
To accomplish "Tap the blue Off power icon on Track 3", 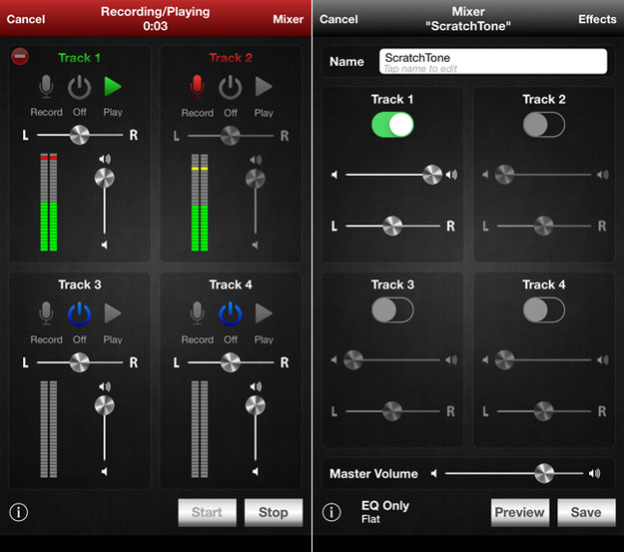I will coord(79,314).
